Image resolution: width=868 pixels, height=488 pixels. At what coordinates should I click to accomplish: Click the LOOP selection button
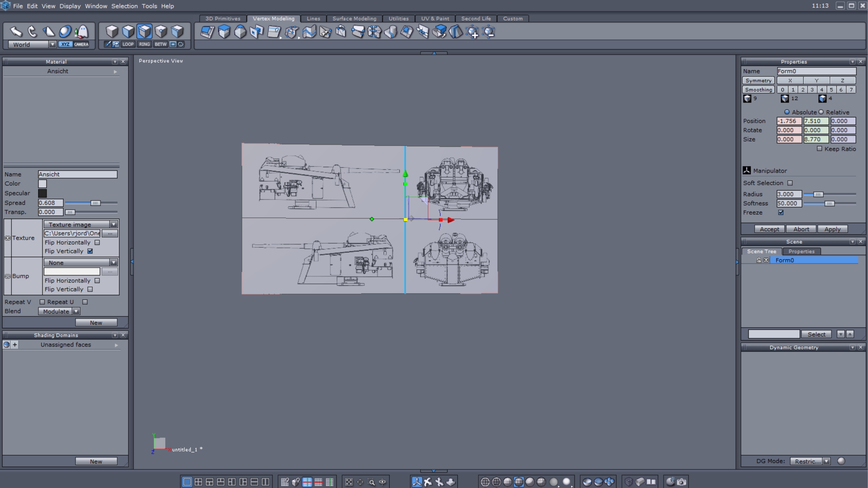click(x=128, y=44)
